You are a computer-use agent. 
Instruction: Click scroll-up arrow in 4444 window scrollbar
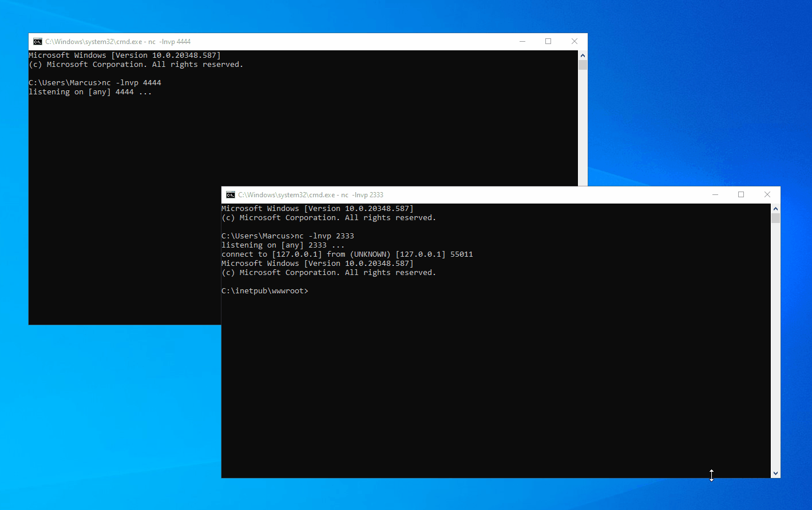[583, 55]
